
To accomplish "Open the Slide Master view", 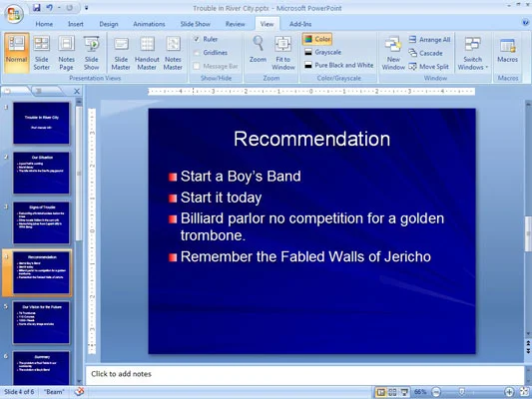I will click(x=121, y=53).
